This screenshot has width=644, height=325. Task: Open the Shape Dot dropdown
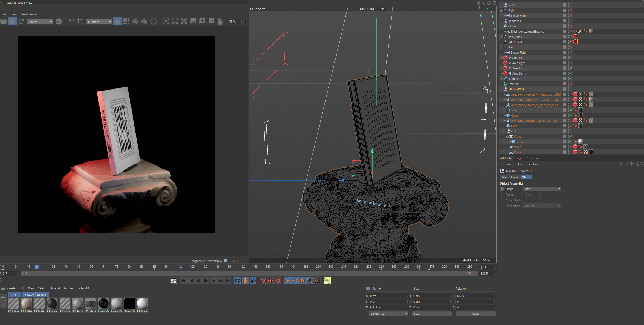[542, 189]
